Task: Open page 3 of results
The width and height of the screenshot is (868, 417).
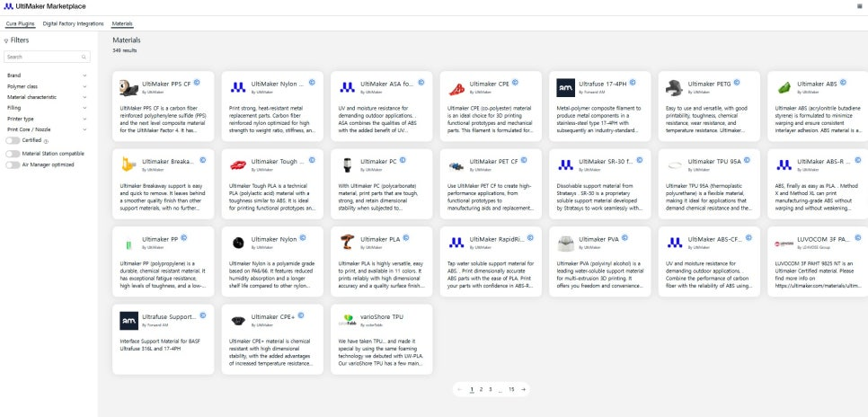Action: point(491,390)
